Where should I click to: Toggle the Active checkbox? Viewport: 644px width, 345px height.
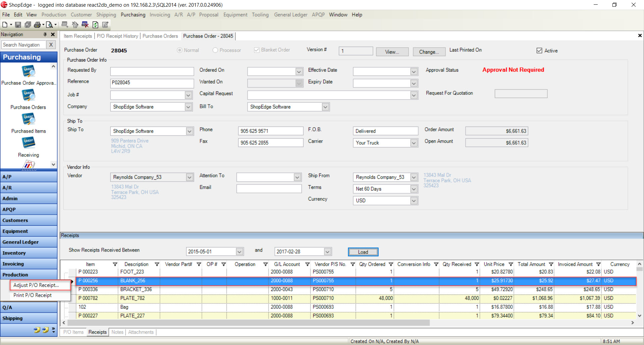[539, 51]
